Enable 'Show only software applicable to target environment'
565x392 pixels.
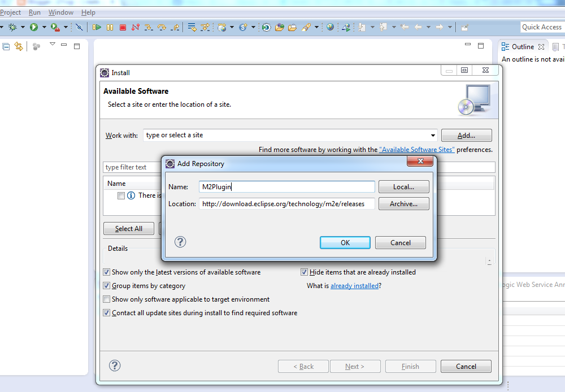click(106, 299)
